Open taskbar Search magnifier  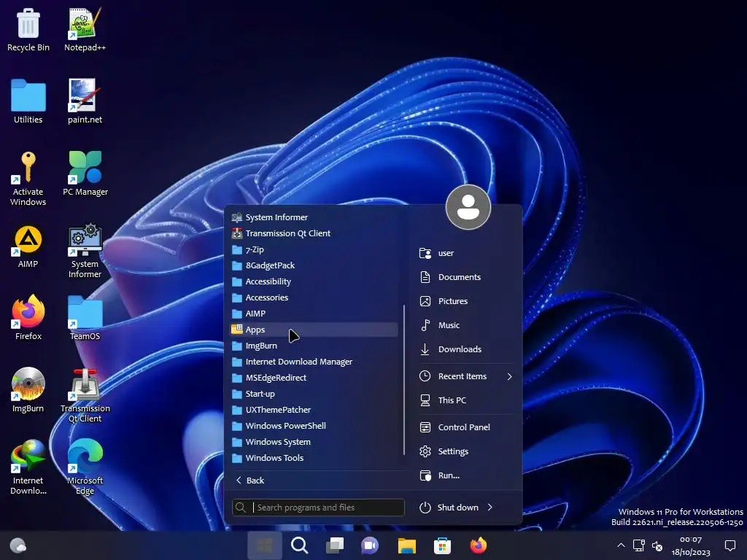tap(300, 545)
